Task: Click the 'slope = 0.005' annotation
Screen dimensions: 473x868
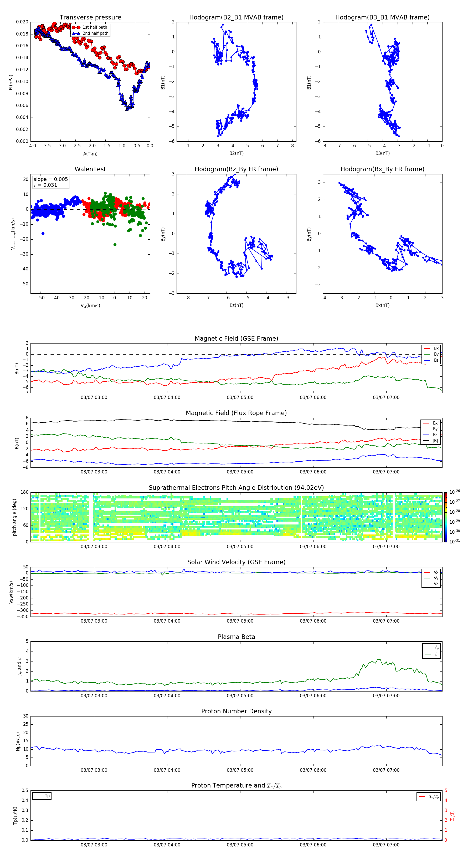Action: (51, 179)
